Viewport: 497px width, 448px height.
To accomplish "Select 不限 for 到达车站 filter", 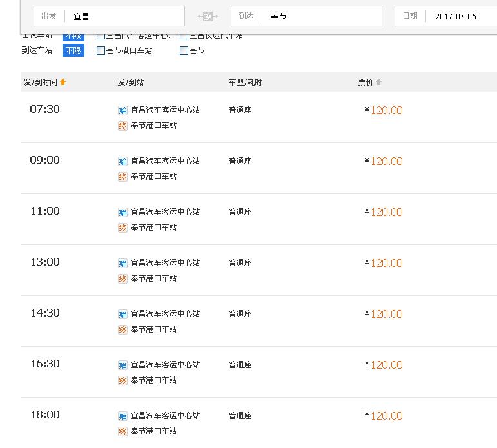I will 73,51.
